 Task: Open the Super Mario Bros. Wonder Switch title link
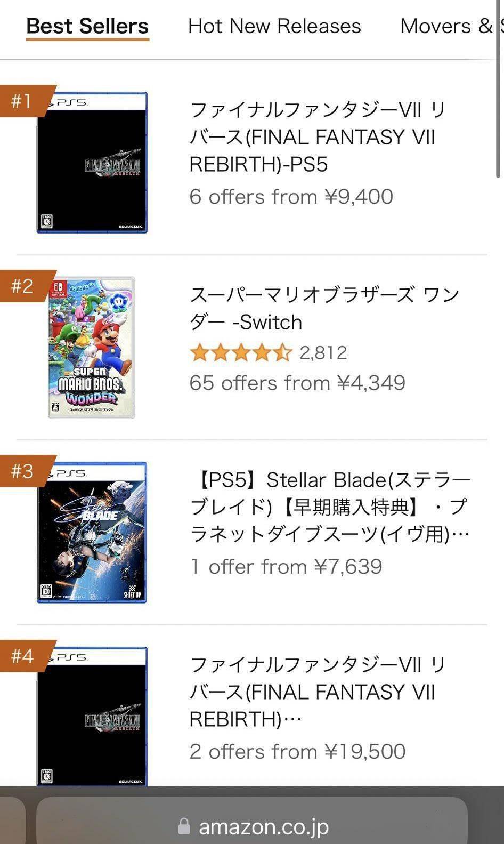tap(324, 308)
